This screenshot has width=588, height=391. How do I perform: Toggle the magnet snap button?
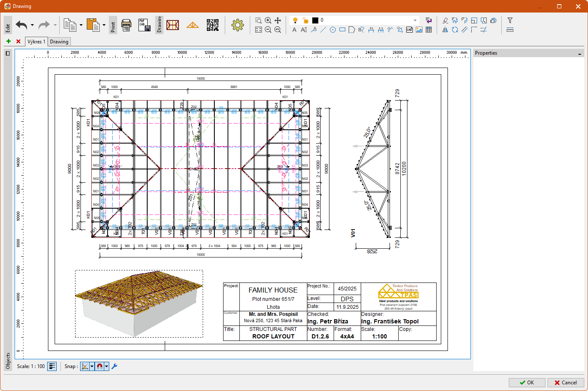point(100,366)
